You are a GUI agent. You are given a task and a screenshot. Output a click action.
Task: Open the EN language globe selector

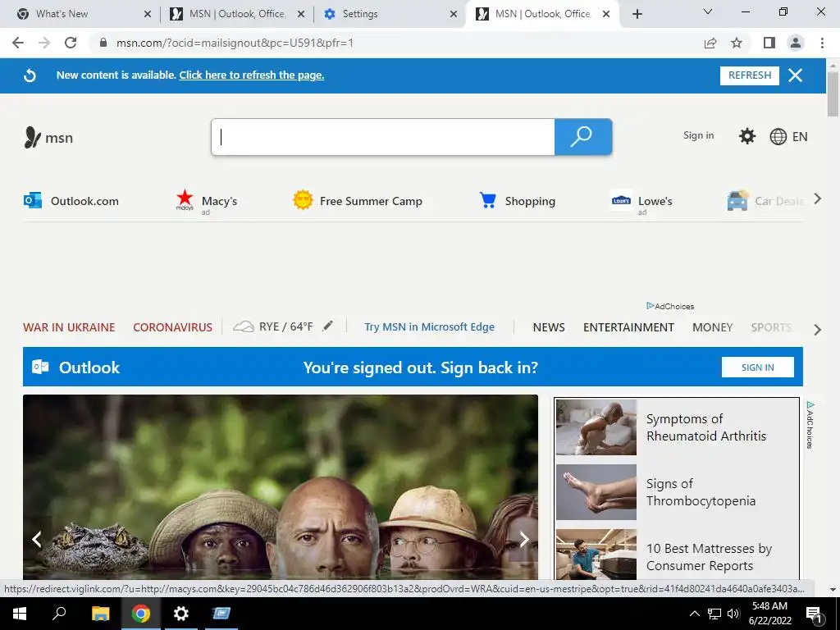788,137
